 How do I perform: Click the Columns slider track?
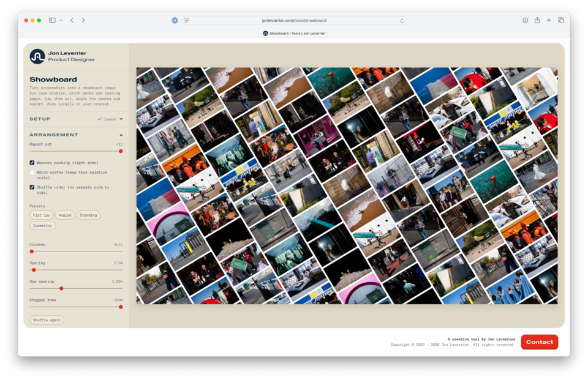point(76,251)
